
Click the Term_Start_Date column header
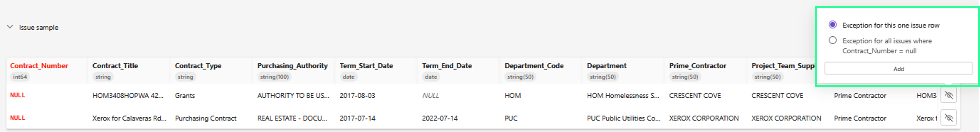click(x=366, y=66)
